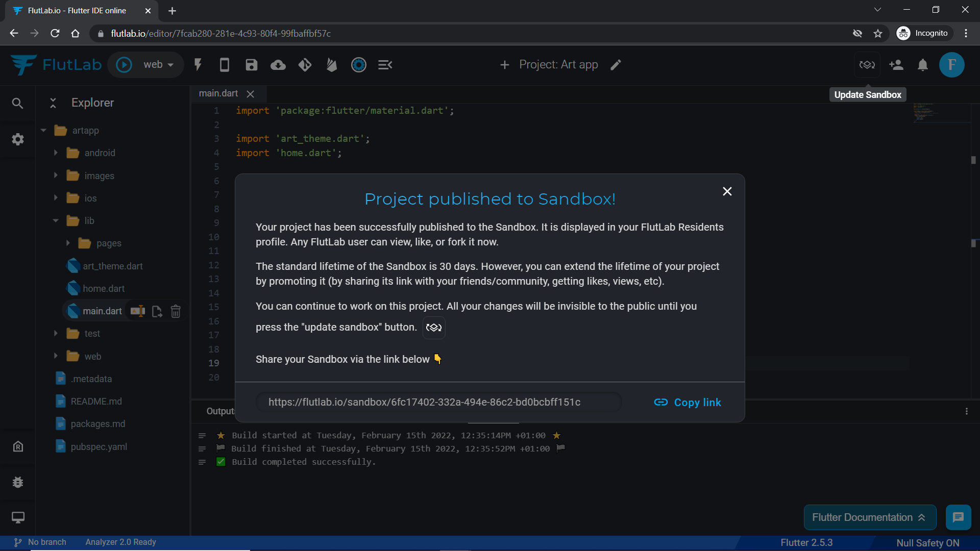Select the Output panel tab
This screenshot has width=980, height=551.
[x=220, y=411]
